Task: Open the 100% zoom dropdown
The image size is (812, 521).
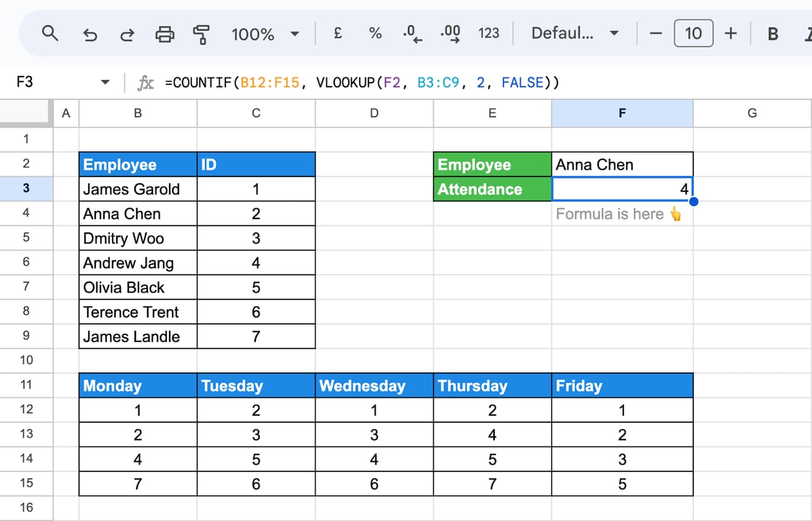Action: (265, 34)
